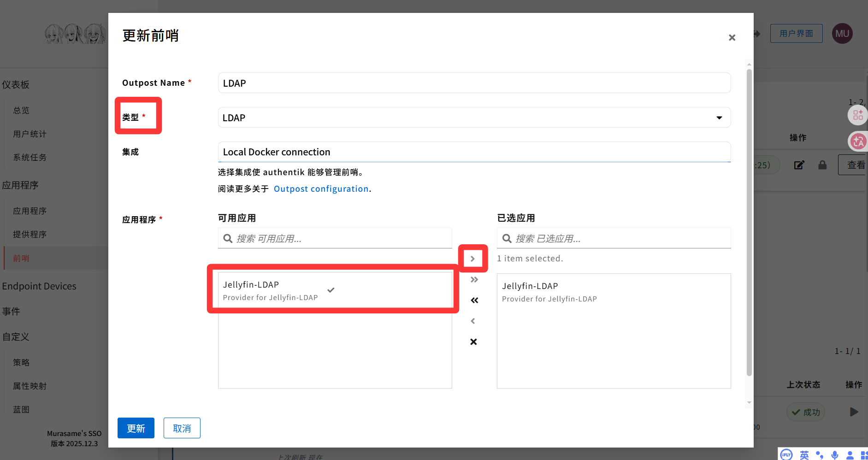Open the Outpost configuration link
Screen dimensions: 868x460
(321, 189)
